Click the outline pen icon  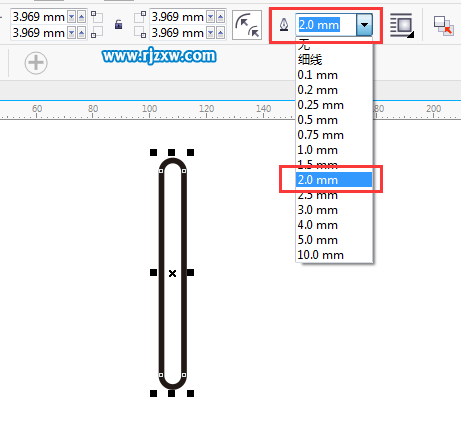pyautogui.click(x=284, y=25)
